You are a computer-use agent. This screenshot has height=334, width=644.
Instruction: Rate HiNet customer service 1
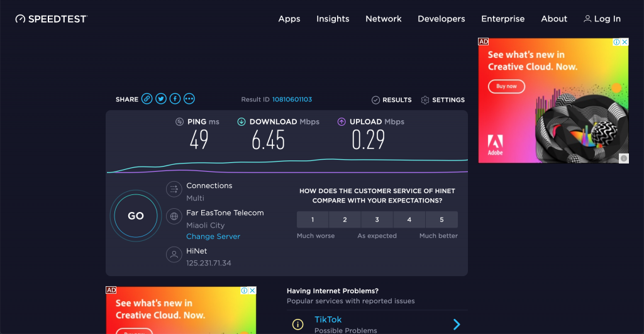pos(313,220)
